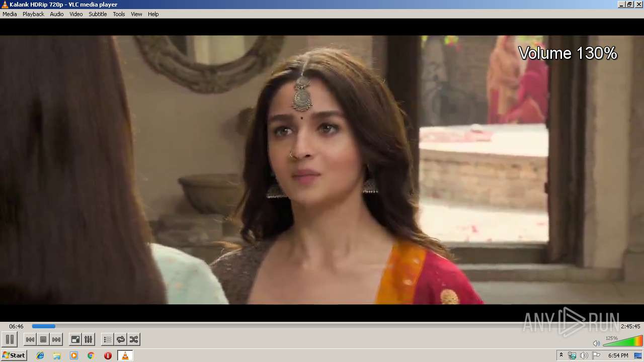
Task: Select VLC media player taskbar button
Action: [125, 355]
